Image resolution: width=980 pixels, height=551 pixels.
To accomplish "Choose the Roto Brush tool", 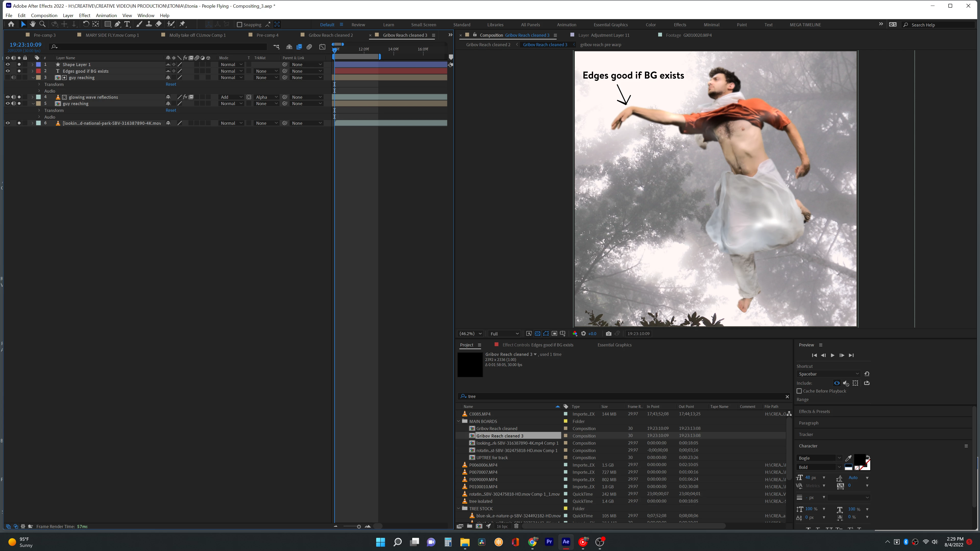I will pos(171,24).
